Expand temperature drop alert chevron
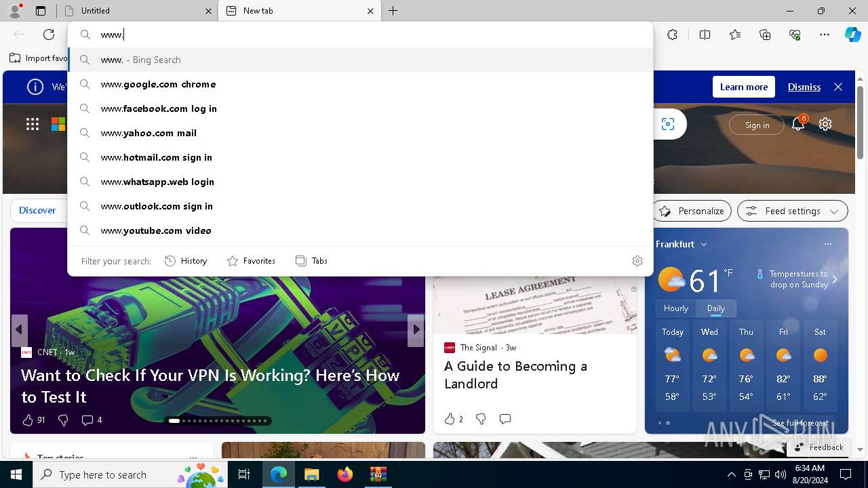The image size is (868, 488). click(x=835, y=279)
